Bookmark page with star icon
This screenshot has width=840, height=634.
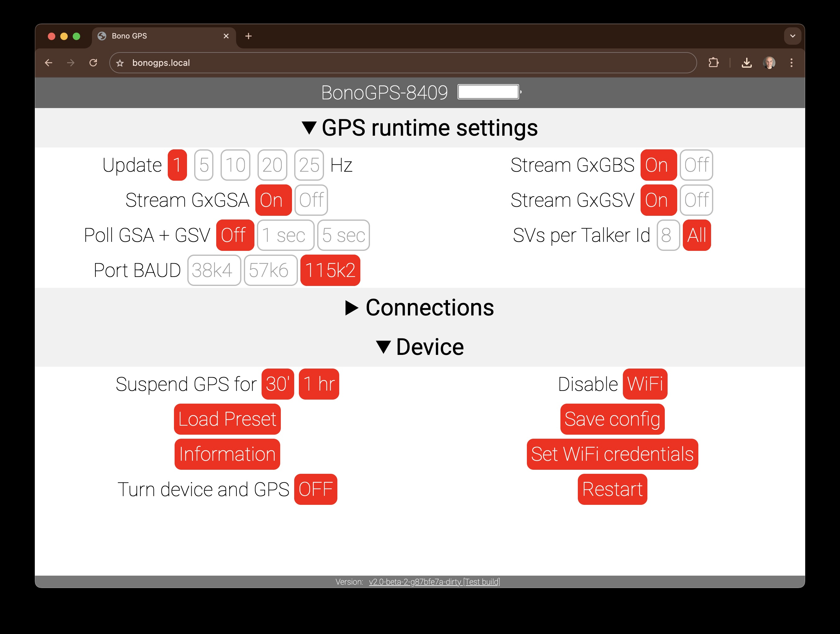click(x=120, y=63)
